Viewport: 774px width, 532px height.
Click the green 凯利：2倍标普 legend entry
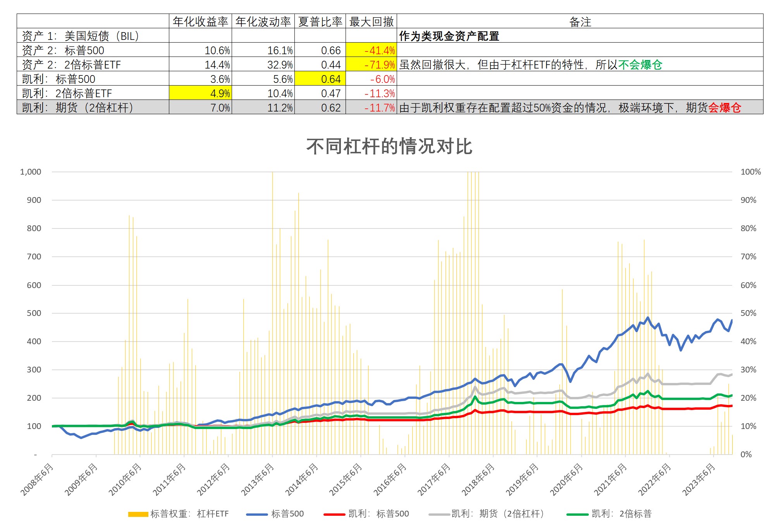tap(621, 514)
